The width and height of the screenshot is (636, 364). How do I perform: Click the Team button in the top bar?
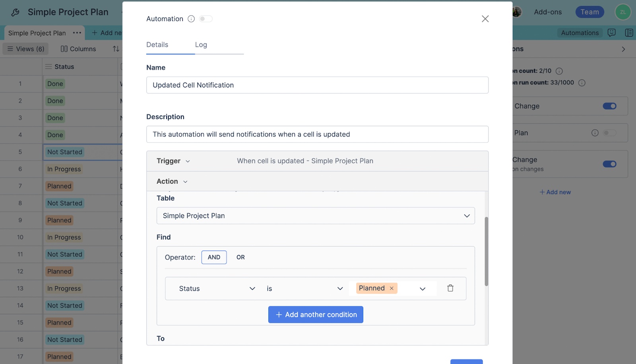(589, 12)
